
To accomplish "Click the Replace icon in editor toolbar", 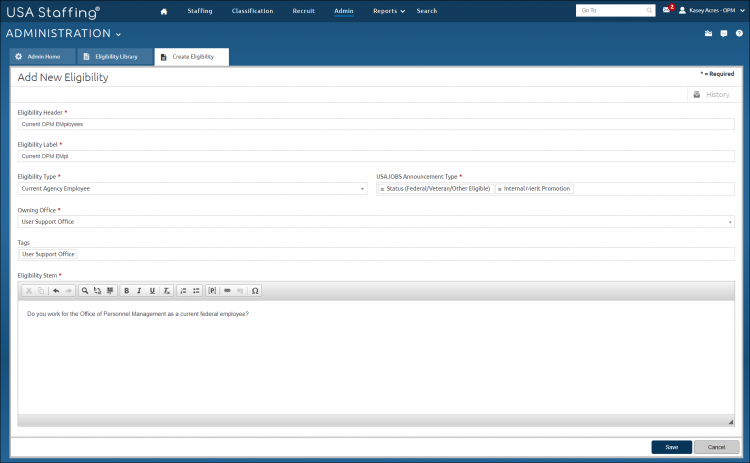I will 97,291.
